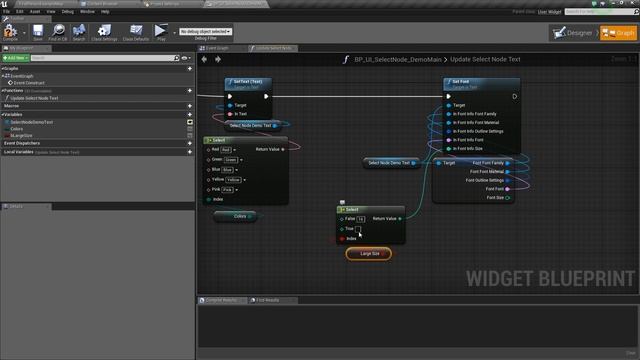
Task: Select Event Construct in the graphs tree
Action: (29, 83)
